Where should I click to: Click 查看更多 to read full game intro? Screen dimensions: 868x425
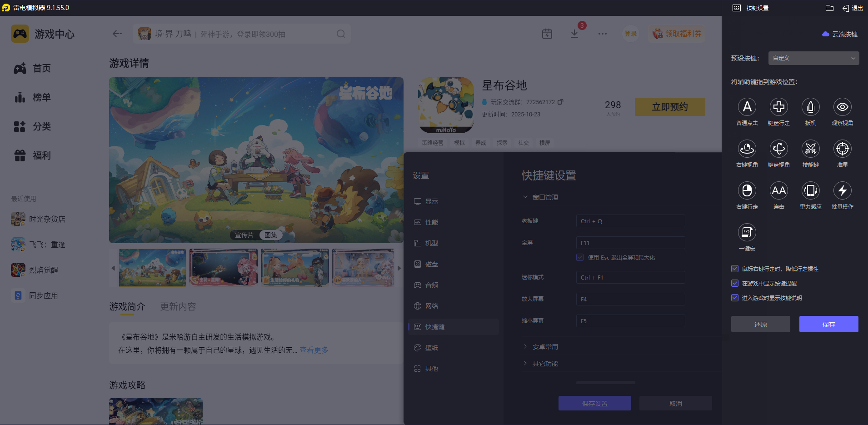[x=313, y=350]
